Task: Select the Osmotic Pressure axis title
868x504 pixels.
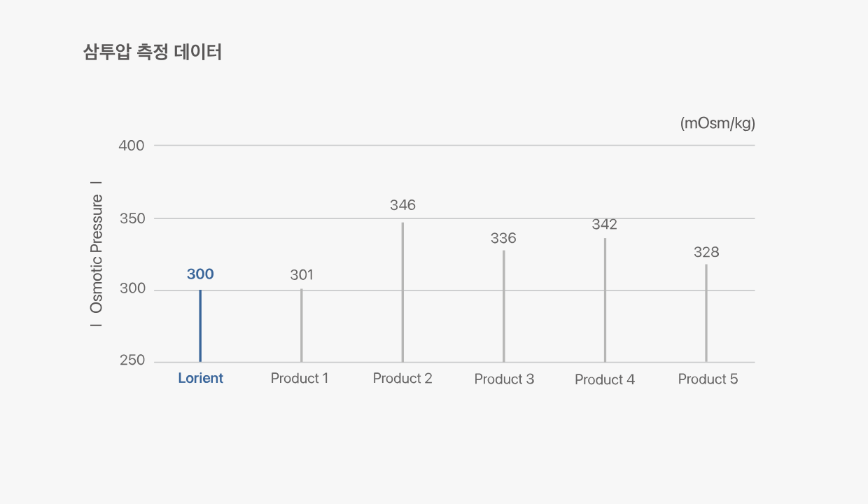Action: click(97, 254)
